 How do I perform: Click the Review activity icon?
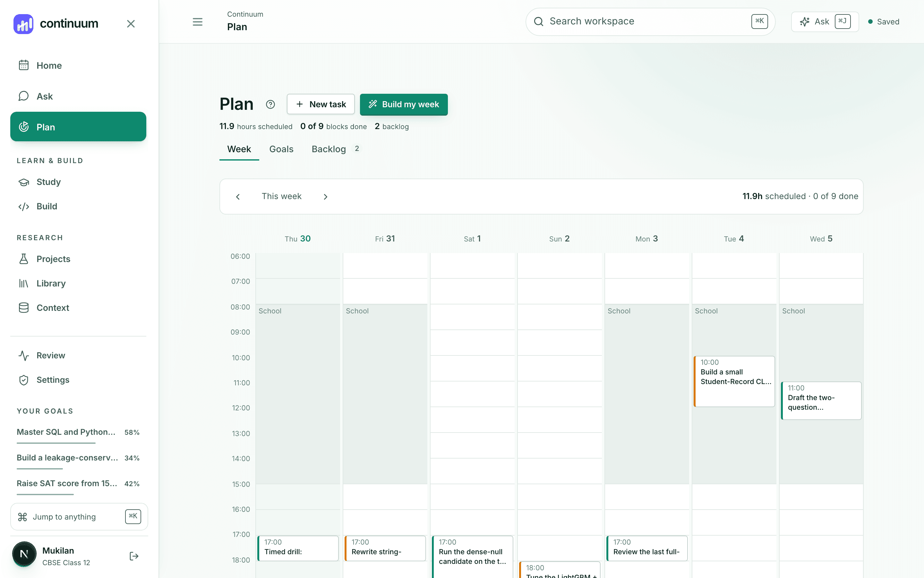[24, 355]
